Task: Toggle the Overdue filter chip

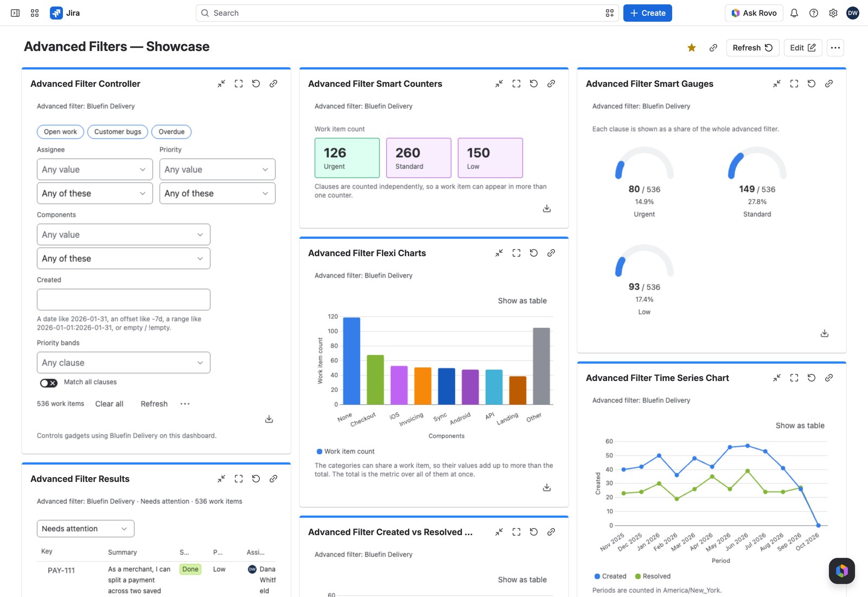Action: [171, 132]
